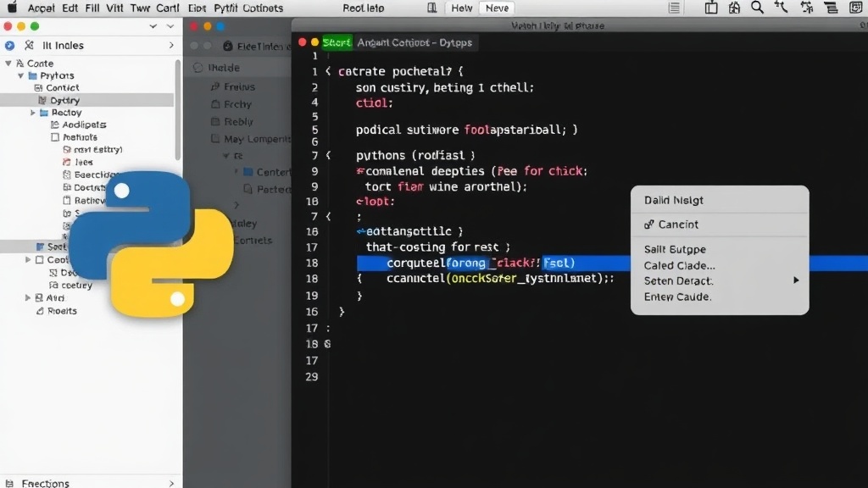Screen dimensions: 868x488
Task: Collapse the 'Conte' tree root
Action: [8, 63]
